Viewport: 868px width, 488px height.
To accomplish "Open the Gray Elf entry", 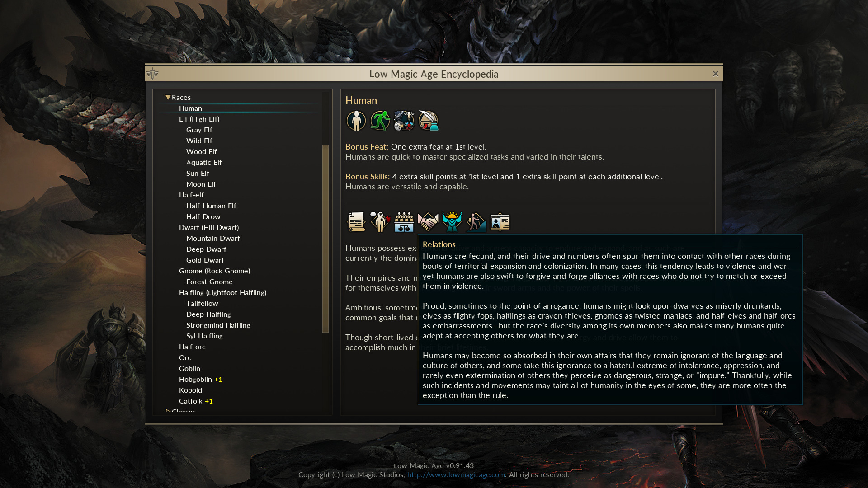I will [199, 130].
